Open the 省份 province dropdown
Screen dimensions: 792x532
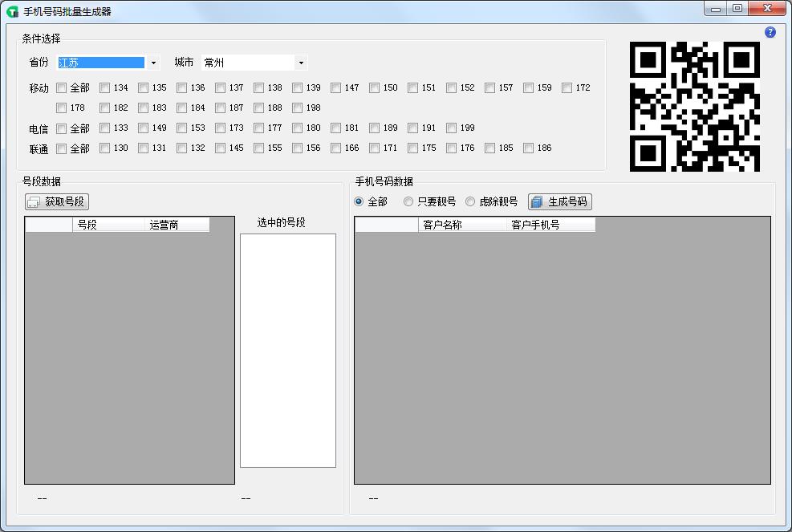click(x=153, y=63)
